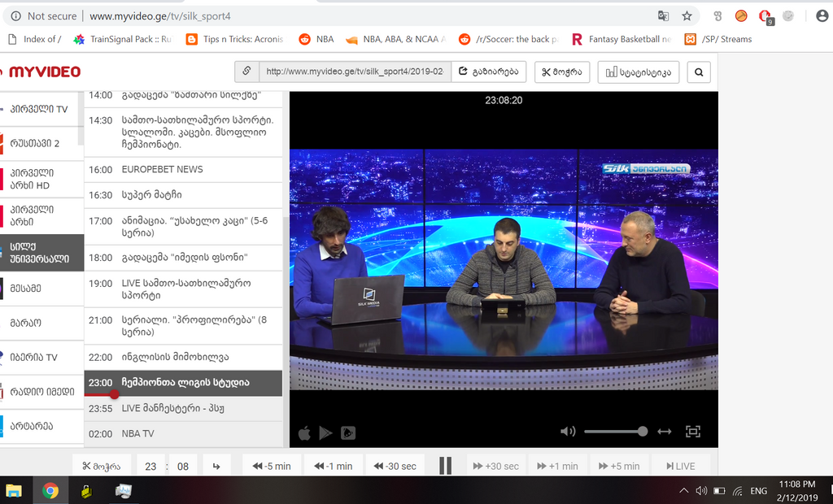833x504 pixels.
Task: Click the Chrome taskbar icon
Action: click(50, 490)
